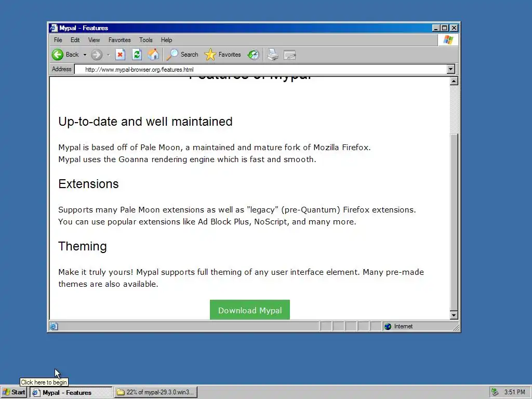Screen dimensions: 532x399
Task: Click the vertical scrollbar up arrow
Action: pyautogui.click(x=454, y=81)
